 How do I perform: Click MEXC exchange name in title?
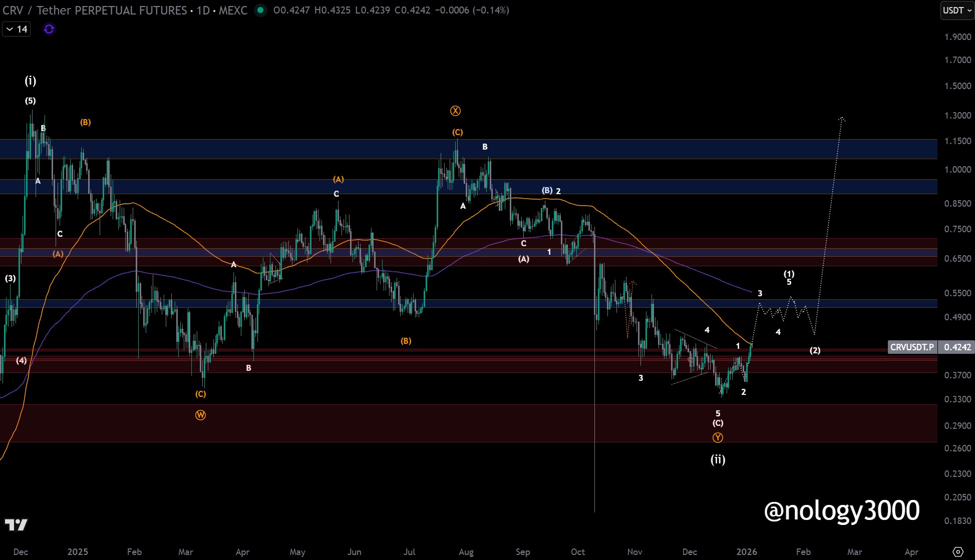click(233, 10)
